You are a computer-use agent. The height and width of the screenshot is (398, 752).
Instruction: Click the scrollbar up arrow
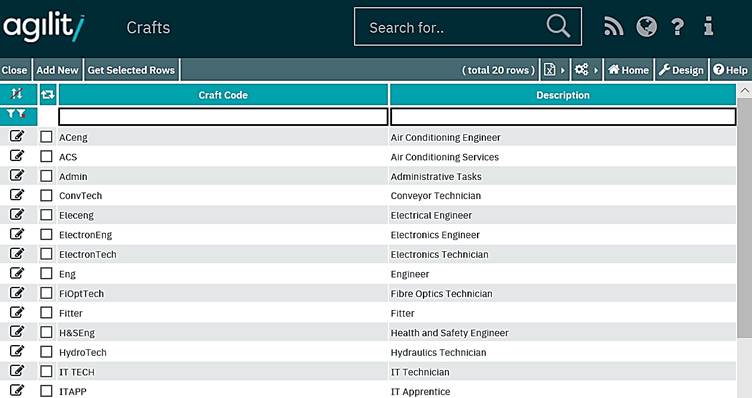point(745,91)
